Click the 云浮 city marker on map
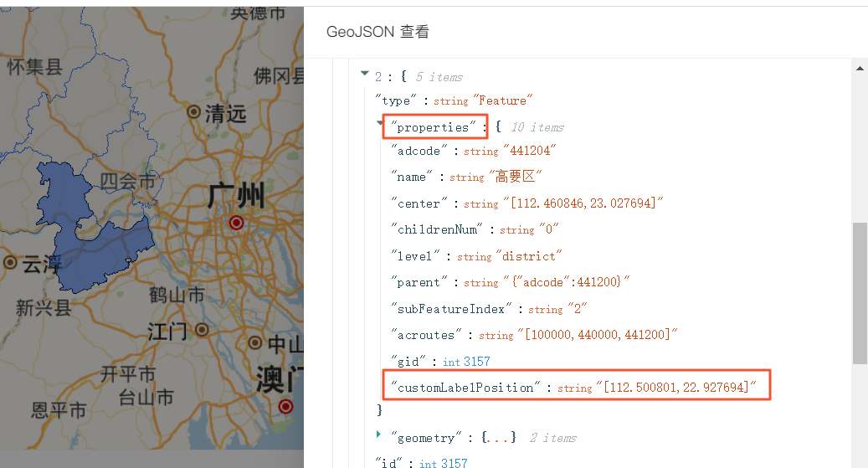The image size is (868, 468). (x=10, y=263)
